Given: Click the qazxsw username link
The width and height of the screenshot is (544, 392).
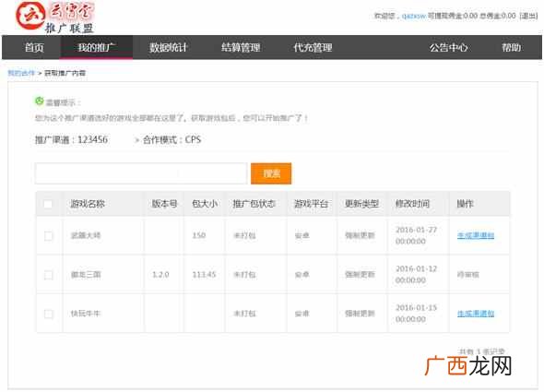Looking at the screenshot, I should 414,16.
